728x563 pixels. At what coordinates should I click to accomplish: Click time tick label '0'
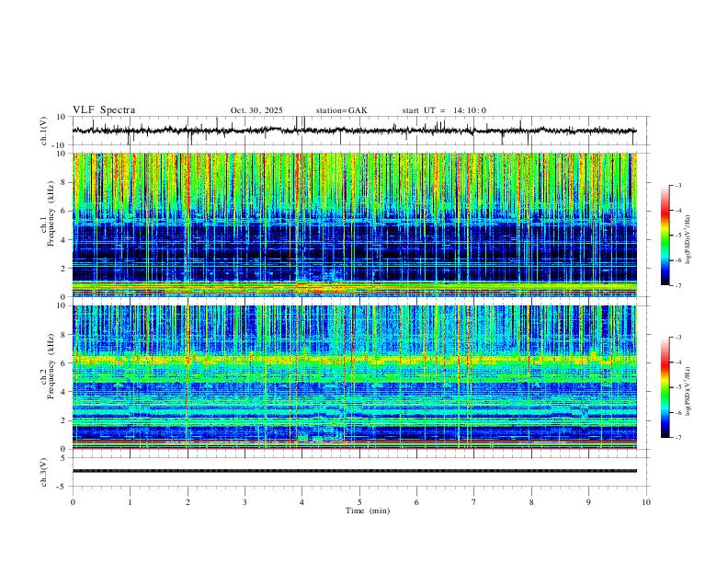pyautogui.click(x=73, y=502)
